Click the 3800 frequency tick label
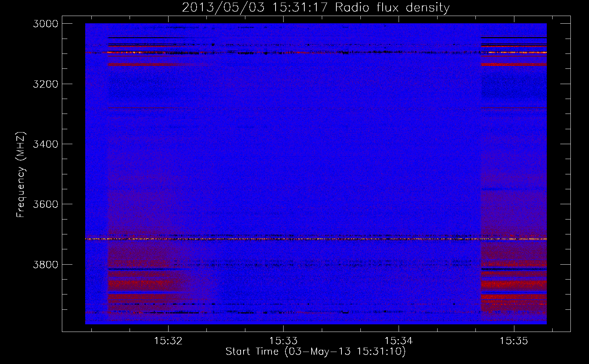Screen dimensions: 589x364 (46, 264)
